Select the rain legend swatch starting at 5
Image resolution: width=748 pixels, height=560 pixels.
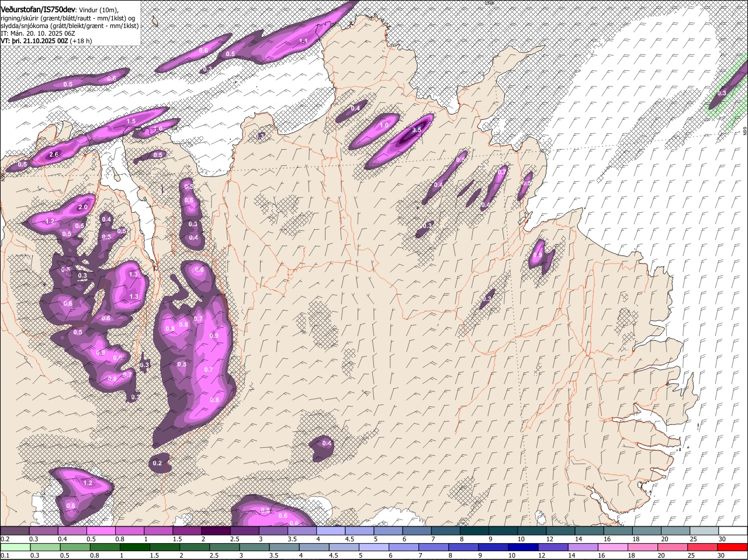[x=374, y=547]
